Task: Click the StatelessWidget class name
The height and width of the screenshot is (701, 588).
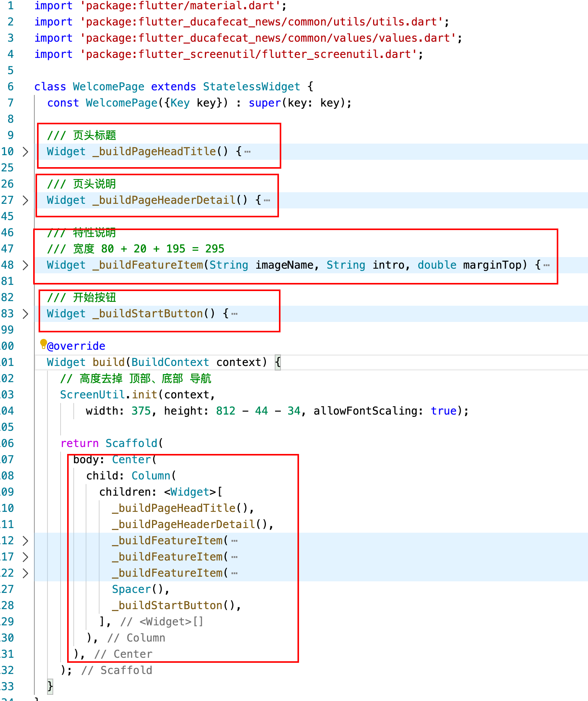Action: coord(252,87)
